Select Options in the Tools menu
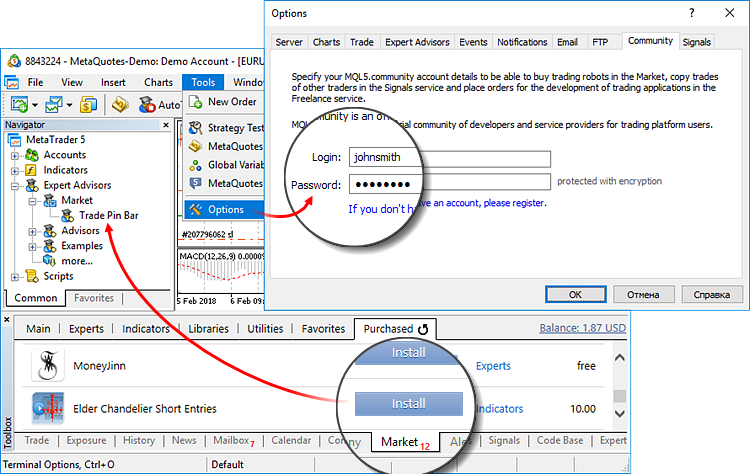This screenshot has height=474, width=750. (x=224, y=209)
